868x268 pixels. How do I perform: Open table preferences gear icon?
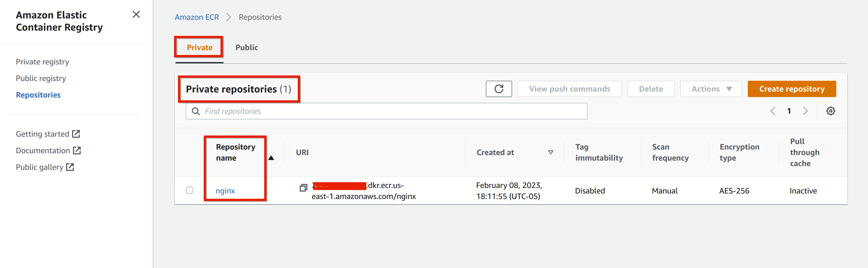tap(831, 111)
